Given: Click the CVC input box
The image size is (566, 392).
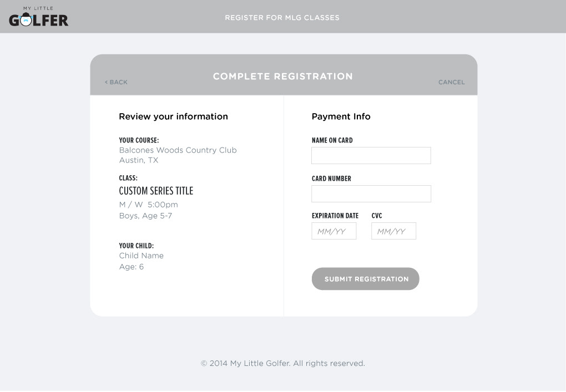Looking at the screenshot, I should (393, 231).
